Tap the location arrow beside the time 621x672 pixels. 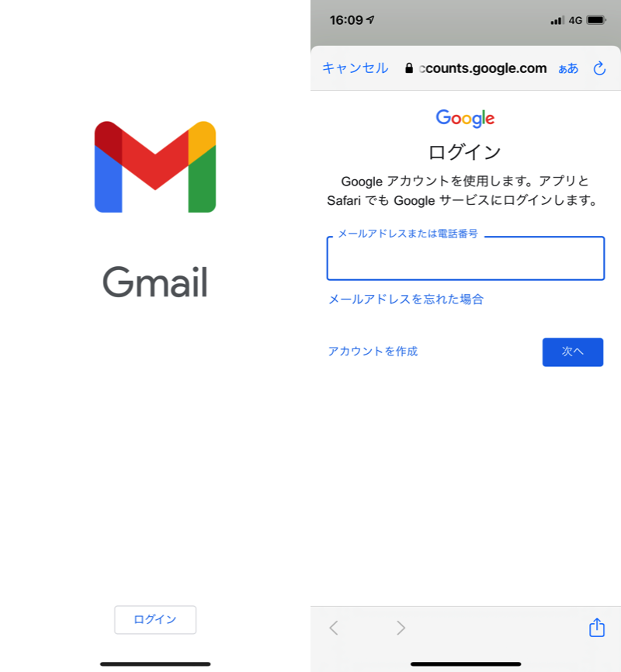(x=370, y=19)
